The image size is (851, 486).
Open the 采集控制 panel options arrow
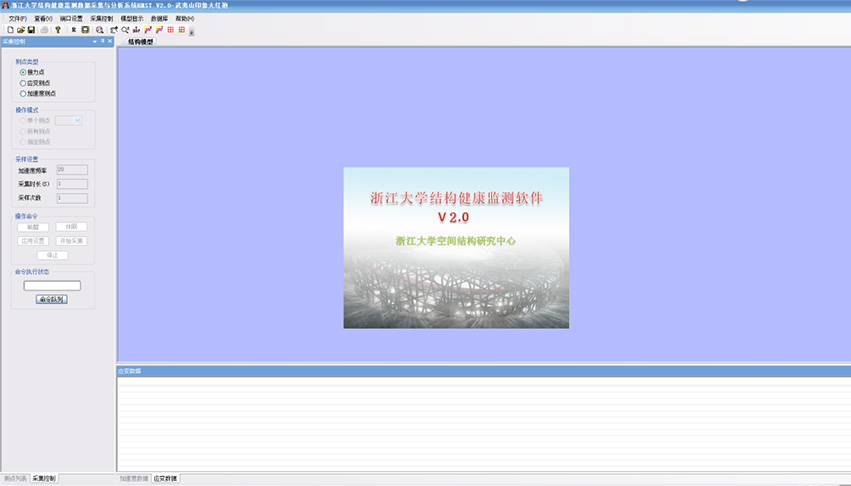(x=95, y=41)
